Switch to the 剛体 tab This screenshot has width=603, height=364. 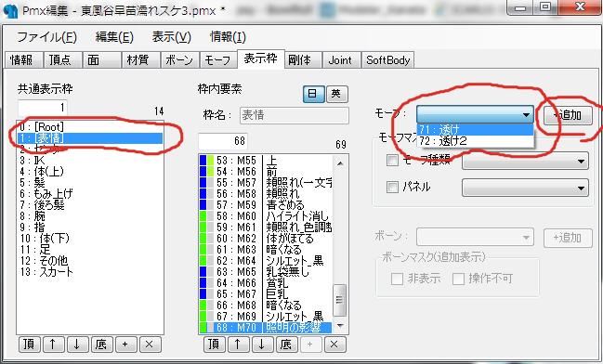[x=299, y=60]
